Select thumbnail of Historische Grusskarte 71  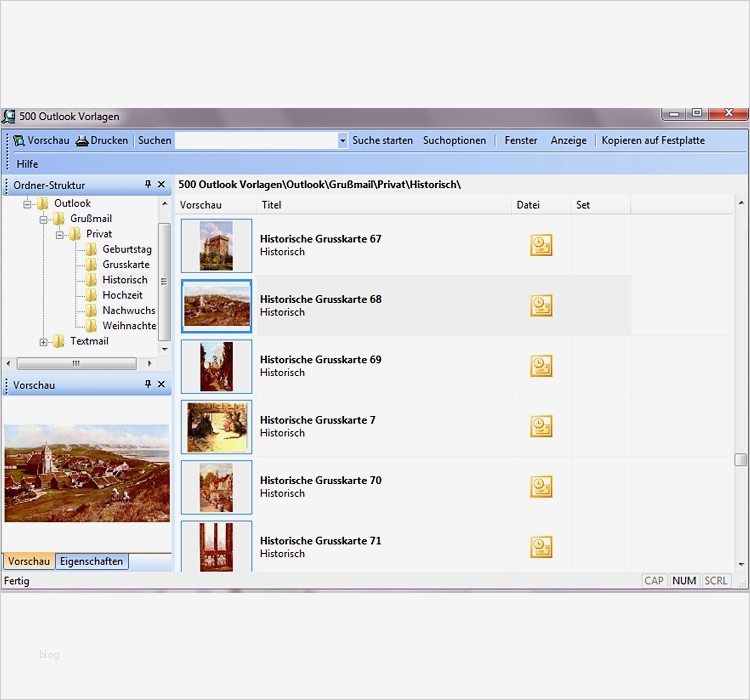coord(216,546)
